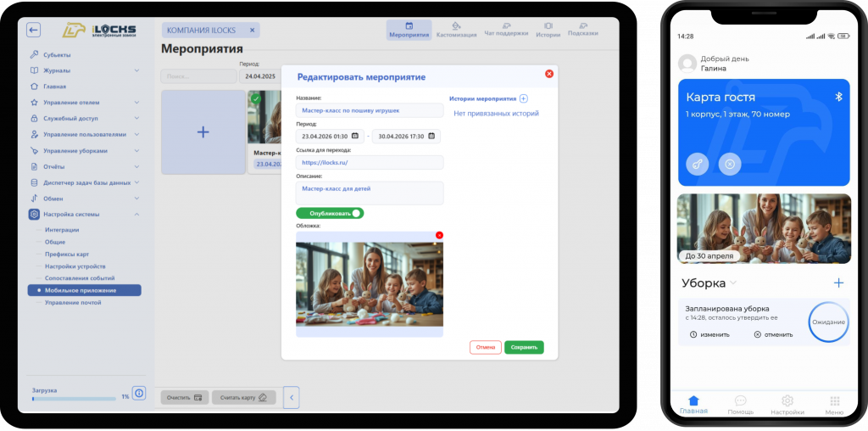The height and width of the screenshot is (431, 868).
Task: Add a new cleaning with the plus icon
Action: pos(838,283)
